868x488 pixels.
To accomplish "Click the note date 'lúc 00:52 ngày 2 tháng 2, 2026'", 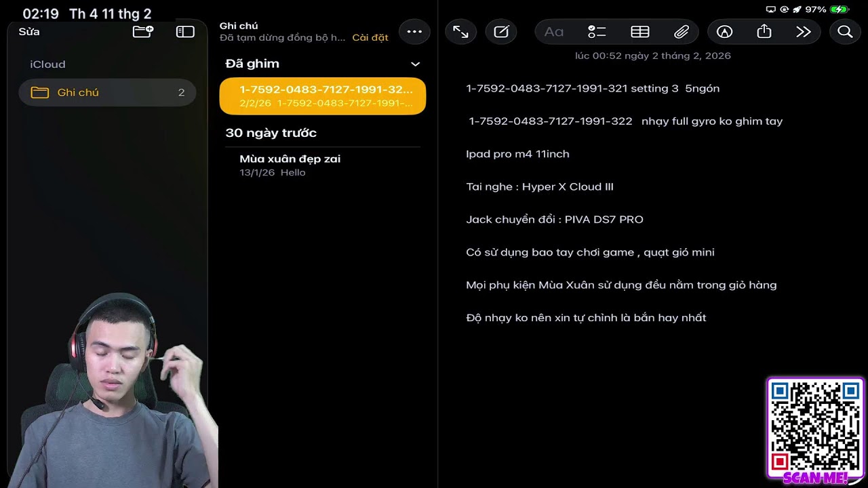I will 653,56.
